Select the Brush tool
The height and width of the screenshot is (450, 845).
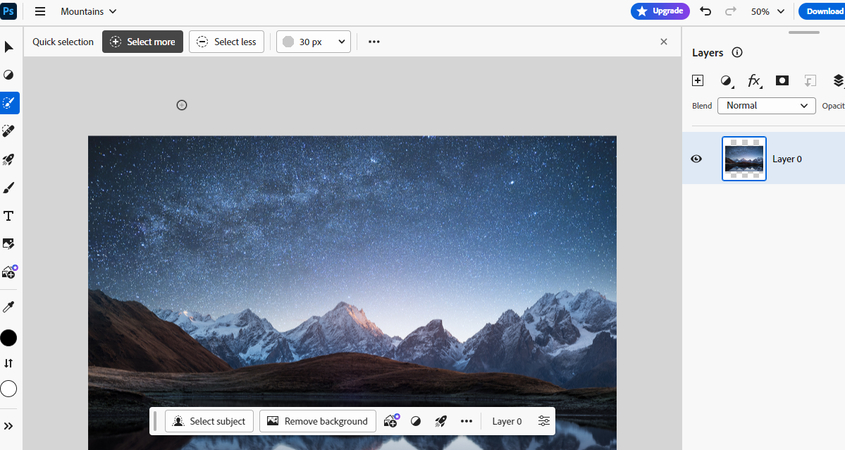coord(9,188)
